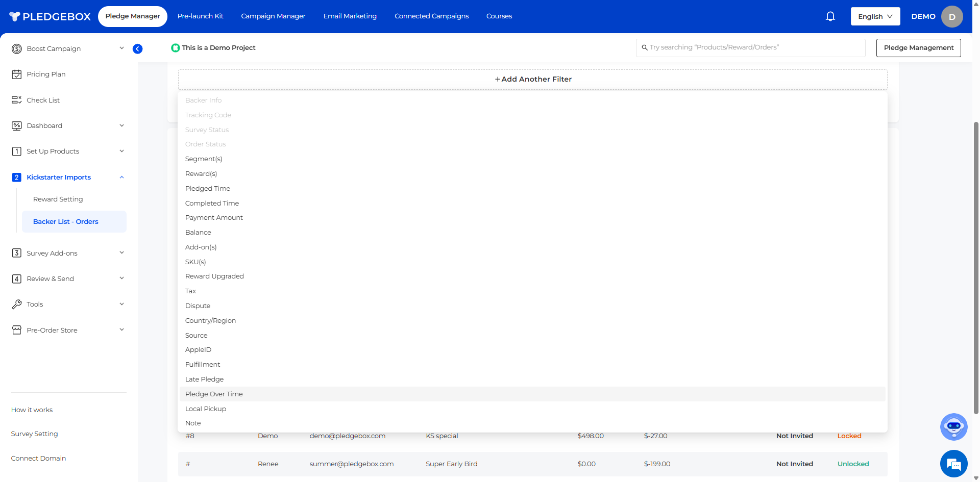
Task: Click the Check List icon
Action: (x=17, y=100)
